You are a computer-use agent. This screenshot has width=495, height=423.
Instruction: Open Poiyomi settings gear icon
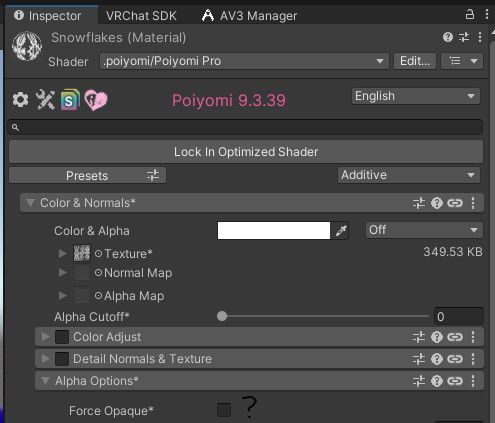click(x=20, y=100)
